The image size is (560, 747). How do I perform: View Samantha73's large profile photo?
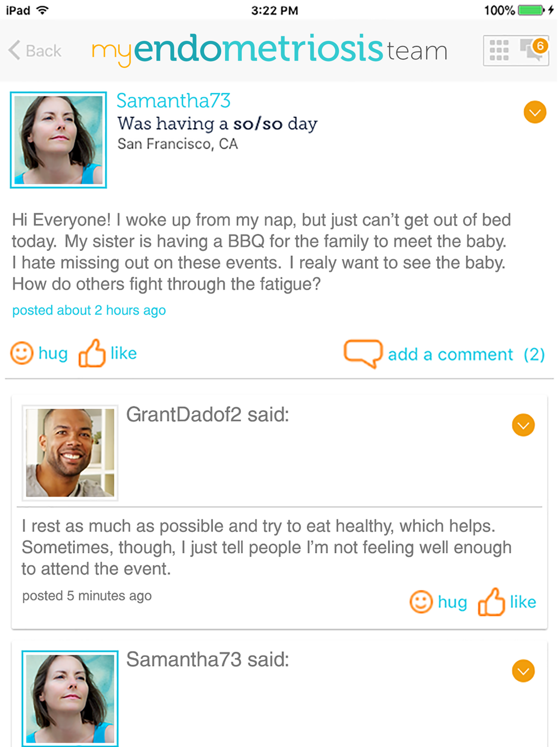(x=59, y=140)
